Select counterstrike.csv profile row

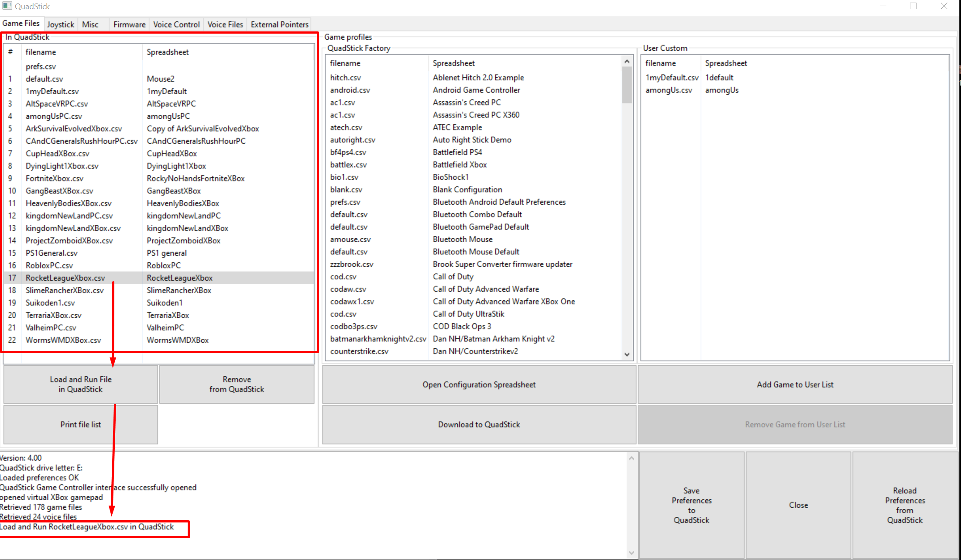[474, 351]
